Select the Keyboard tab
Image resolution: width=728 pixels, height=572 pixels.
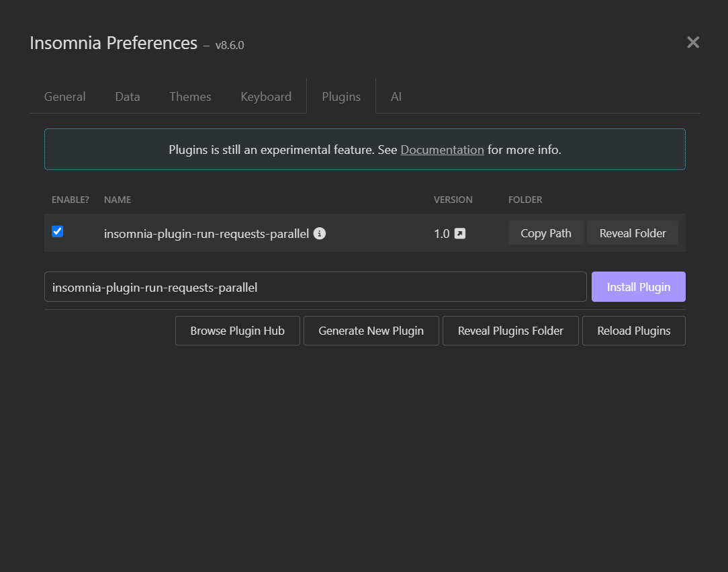point(266,97)
